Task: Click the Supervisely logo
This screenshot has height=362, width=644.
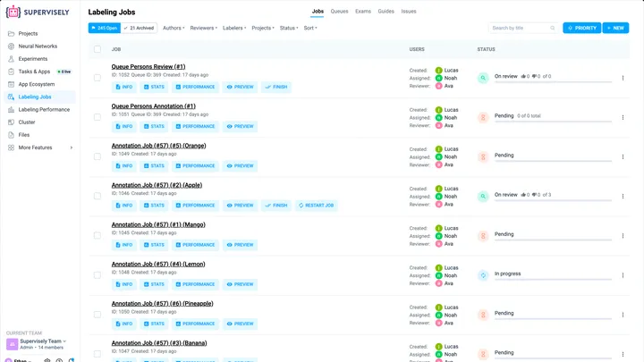Action: 38,12
